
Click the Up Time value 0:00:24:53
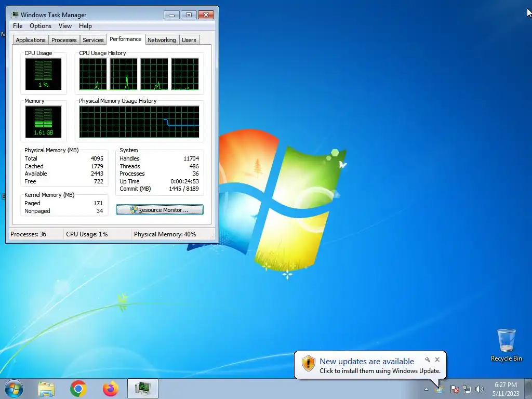pyautogui.click(x=184, y=181)
